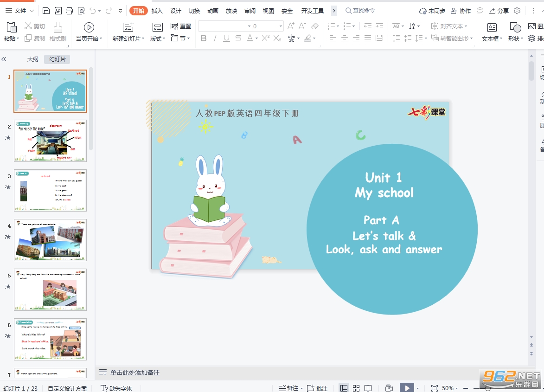This screenshot has height=392, width=544.
Task: Click the zoom slider handle in the status bar
Action: tap(487, 389)
